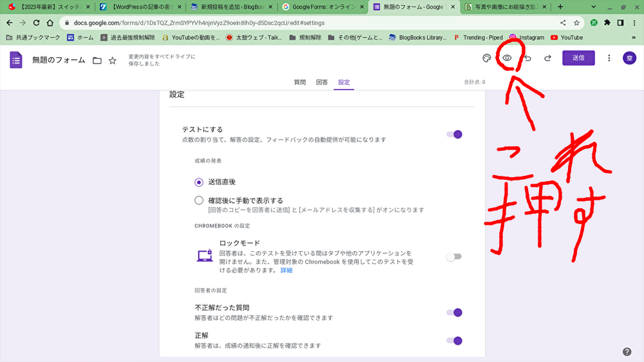Click the preview eye icon

507,59
